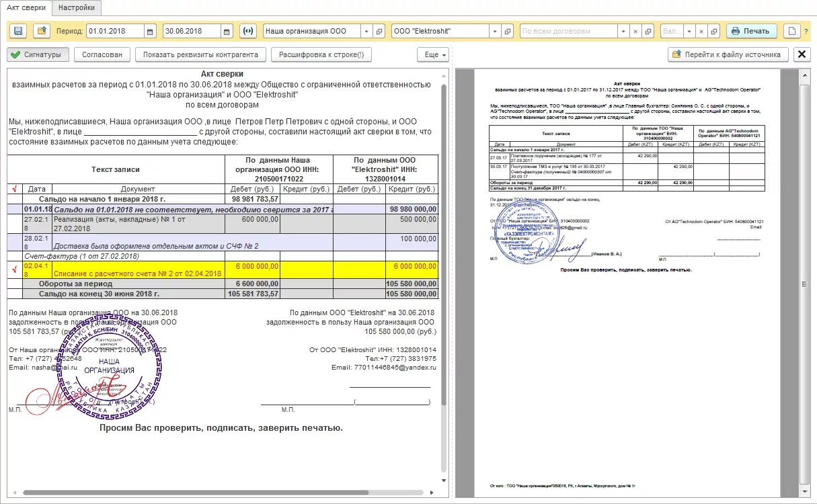Click the start date field 01.01.2018

(115, 31)
